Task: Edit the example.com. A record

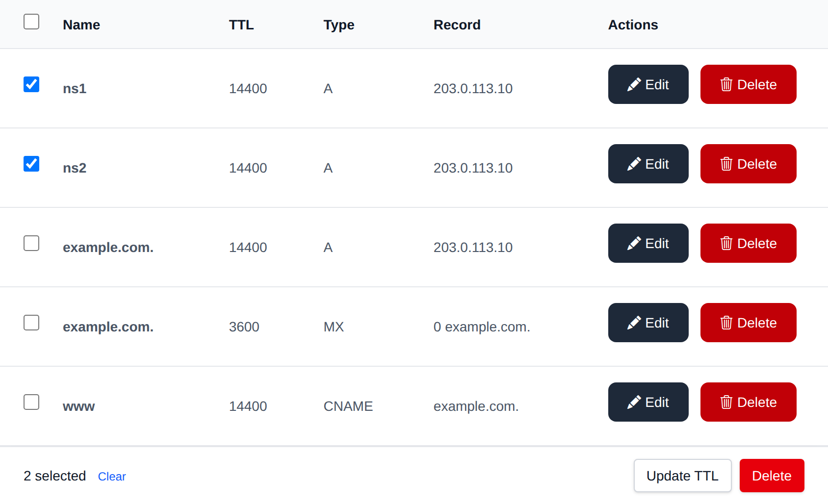Action: coord(648,243)
